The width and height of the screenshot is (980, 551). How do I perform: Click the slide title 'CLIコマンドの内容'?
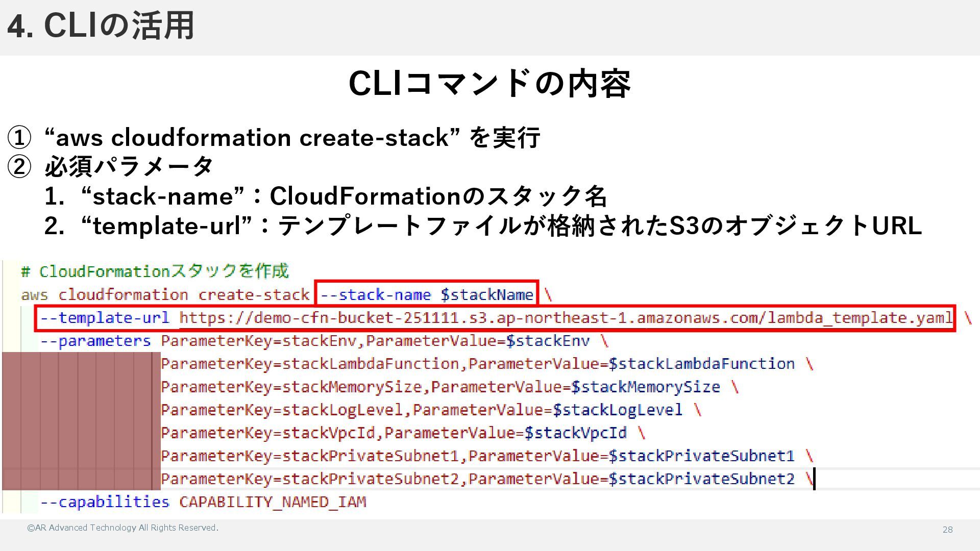pyautogui.click(x=489, y=84)
